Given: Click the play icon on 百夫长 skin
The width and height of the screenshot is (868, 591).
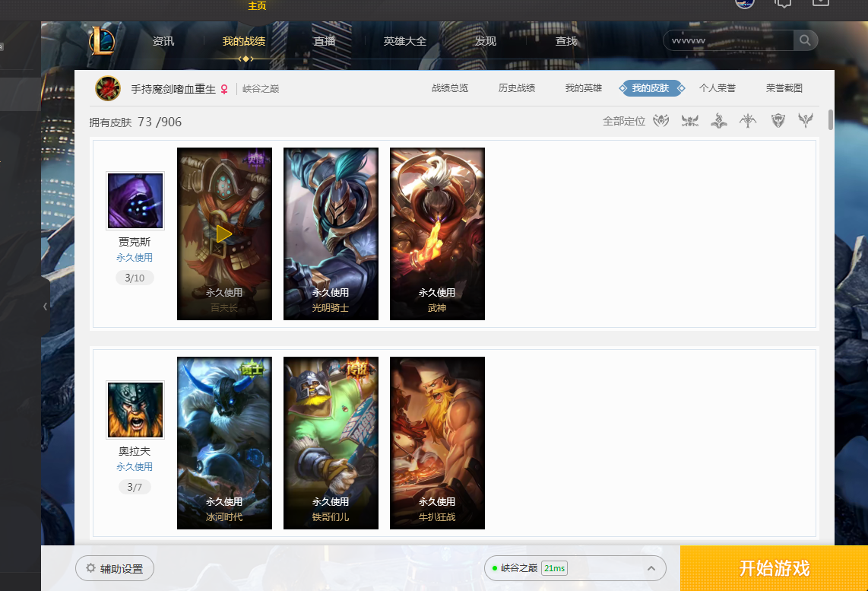Looking at the screenshot, I should coord(223,234).
